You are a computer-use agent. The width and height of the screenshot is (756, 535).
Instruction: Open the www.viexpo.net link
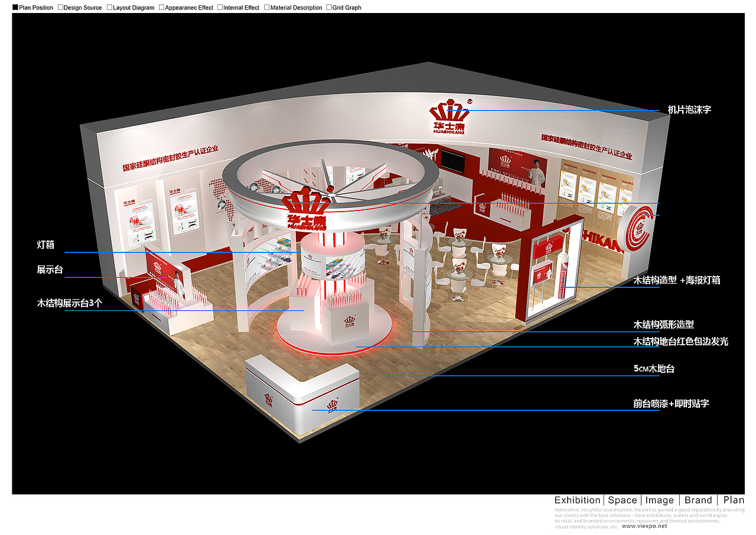coord(644,526)
